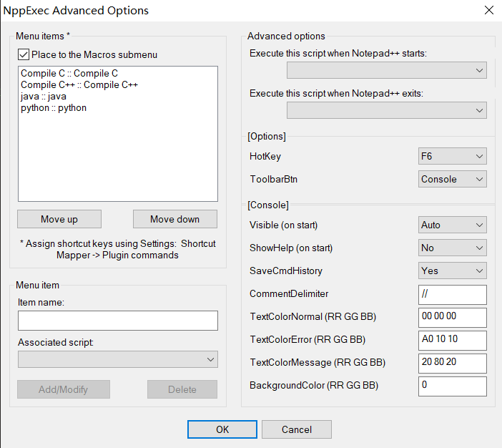The width and height of the screenshot is (502, 448).
Task: Click the TextColorError color value field
Action: point(452,340)
